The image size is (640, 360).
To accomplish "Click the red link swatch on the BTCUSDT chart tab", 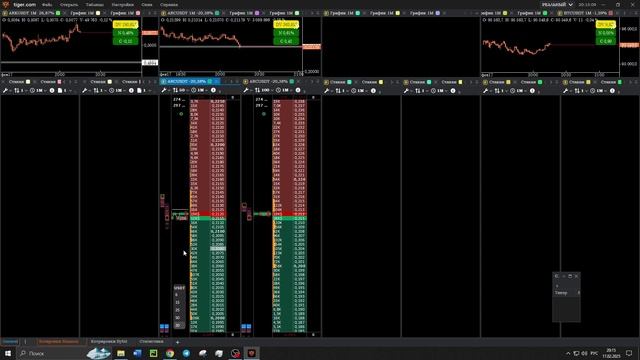I will [x=611, y=13].
